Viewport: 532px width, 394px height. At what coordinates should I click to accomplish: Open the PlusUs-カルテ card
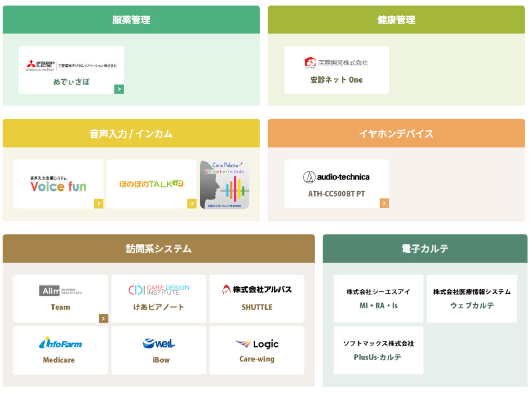click(378, 350)
